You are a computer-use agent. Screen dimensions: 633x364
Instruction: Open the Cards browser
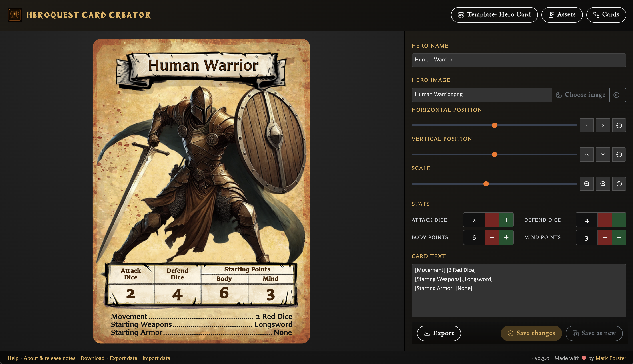point(606,15)
